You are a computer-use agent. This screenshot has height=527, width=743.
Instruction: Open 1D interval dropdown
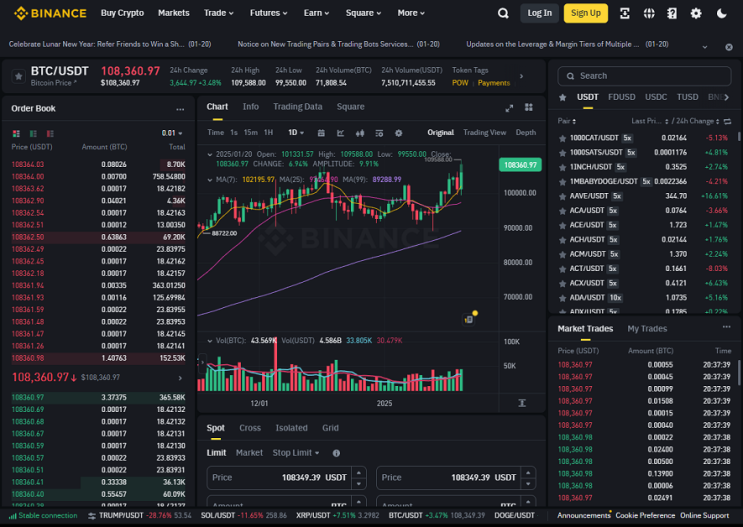tap(296, 133)
